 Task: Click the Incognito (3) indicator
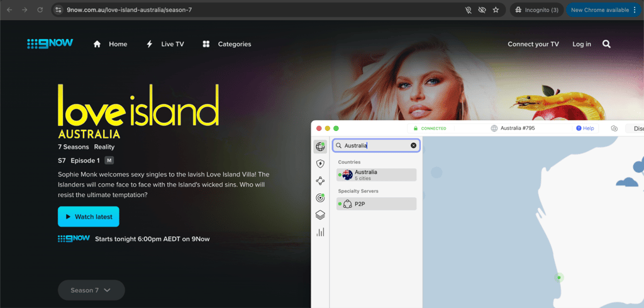click(536, 10)
